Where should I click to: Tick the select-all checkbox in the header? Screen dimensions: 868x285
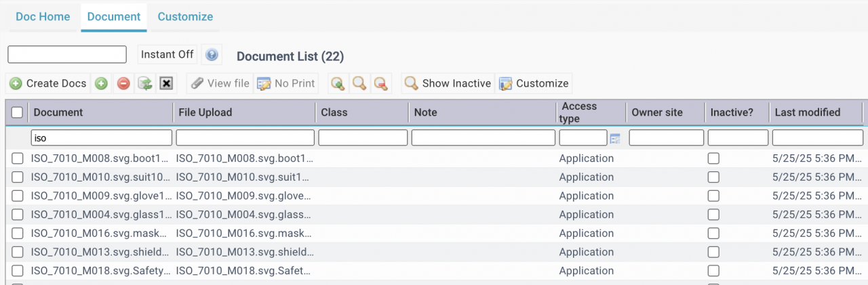point(18,112)
